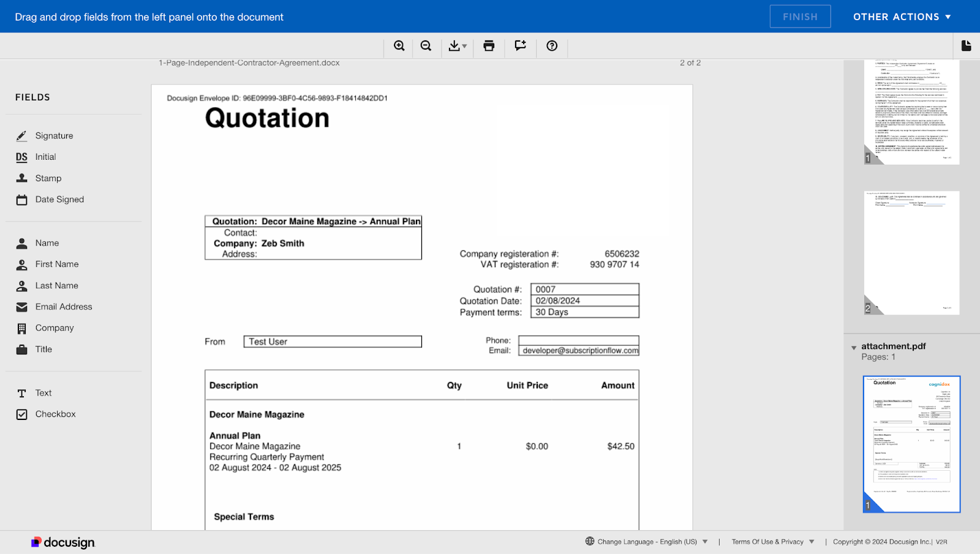
Task: Click the add comment icon
Action: 521,46
